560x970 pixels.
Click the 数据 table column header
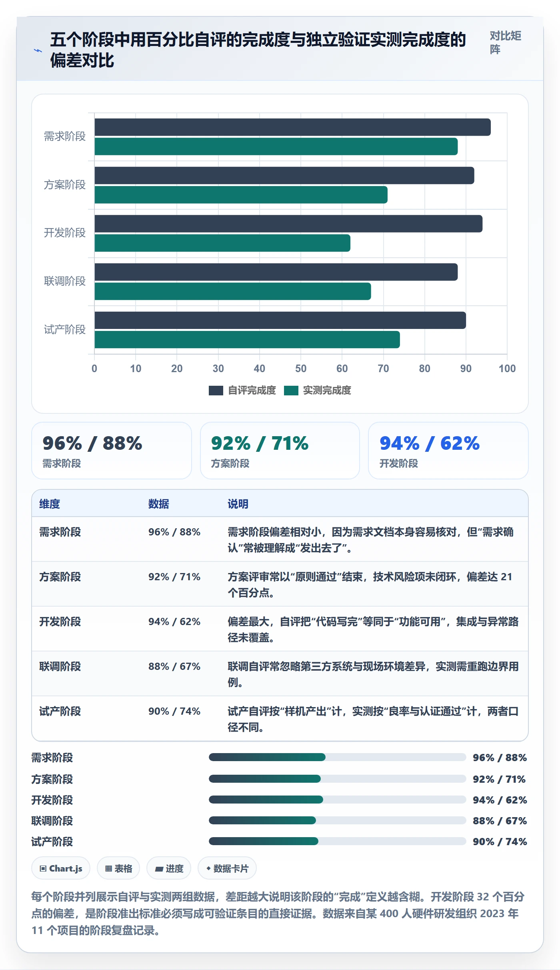click(159, 504)
